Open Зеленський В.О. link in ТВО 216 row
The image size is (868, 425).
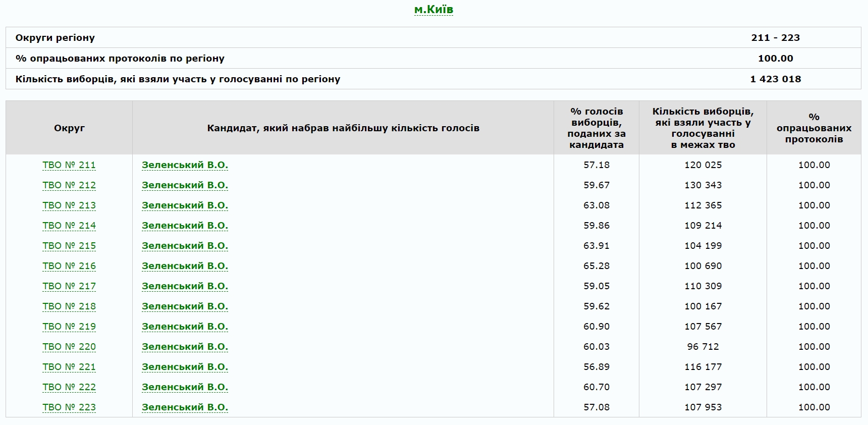point(185,266)
